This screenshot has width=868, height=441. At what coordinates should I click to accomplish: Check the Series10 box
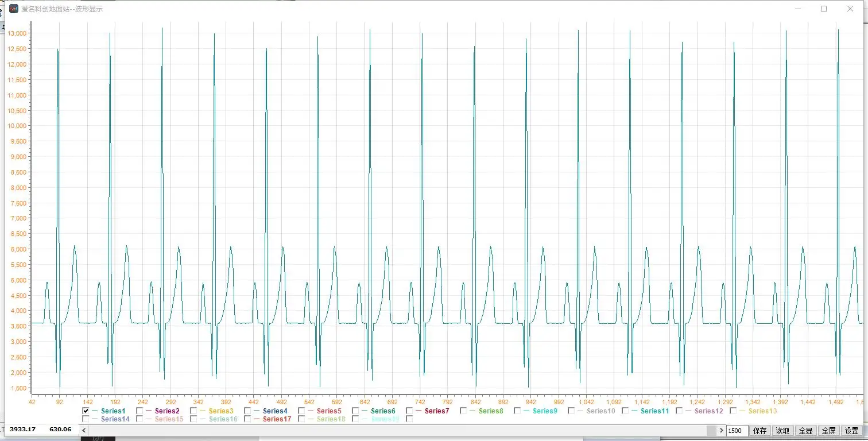click(571, 411)
